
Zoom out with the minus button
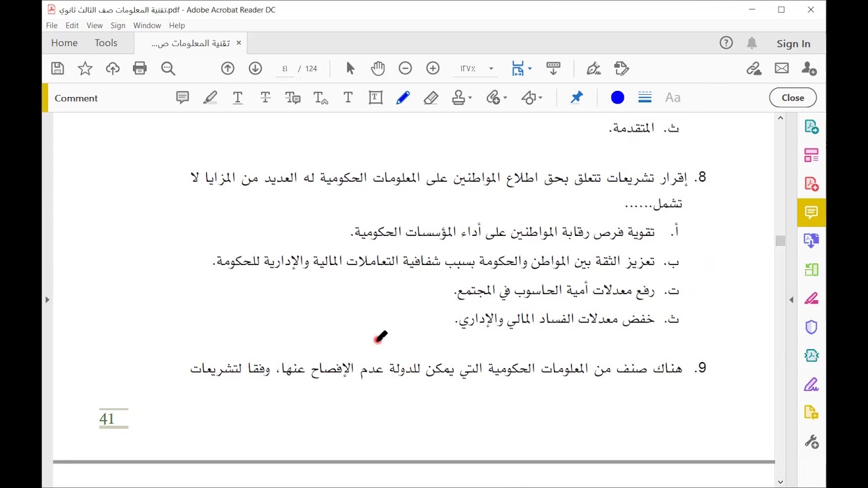(x=405, y=68)
